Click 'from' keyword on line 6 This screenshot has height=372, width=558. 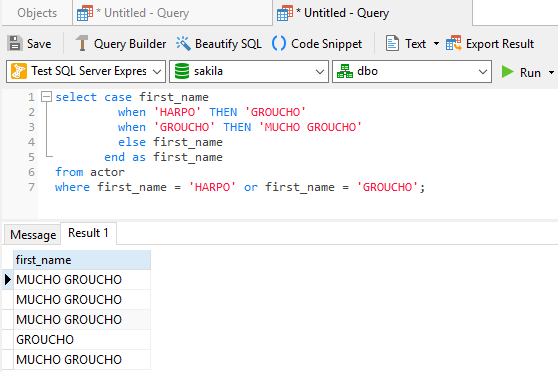[x=69, y=172]
